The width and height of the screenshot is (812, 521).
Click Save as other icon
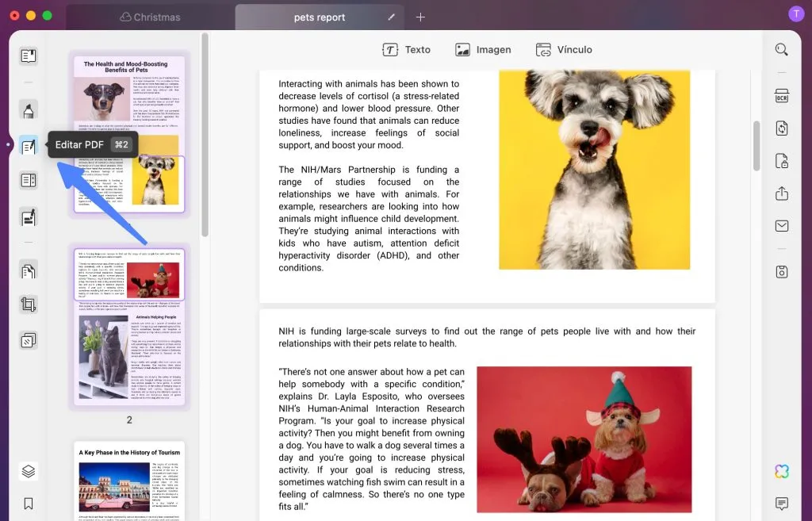pyautogui.click(x=781, y=271)
